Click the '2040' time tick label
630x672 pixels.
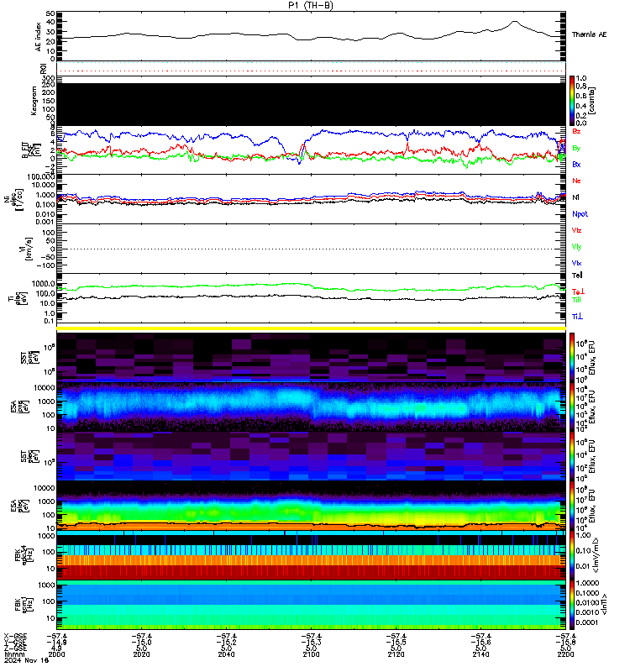[x=226, y=654]
